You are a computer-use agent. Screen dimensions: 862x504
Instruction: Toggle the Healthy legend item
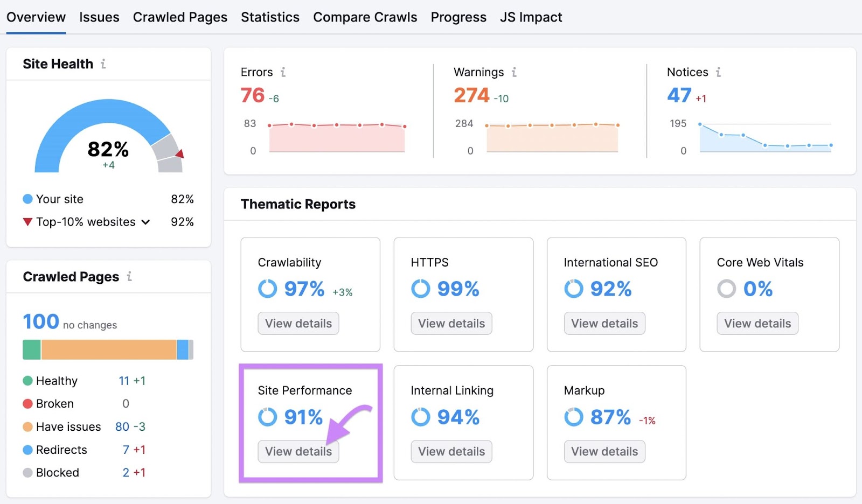pyautogui.click(x=56, y=381)
